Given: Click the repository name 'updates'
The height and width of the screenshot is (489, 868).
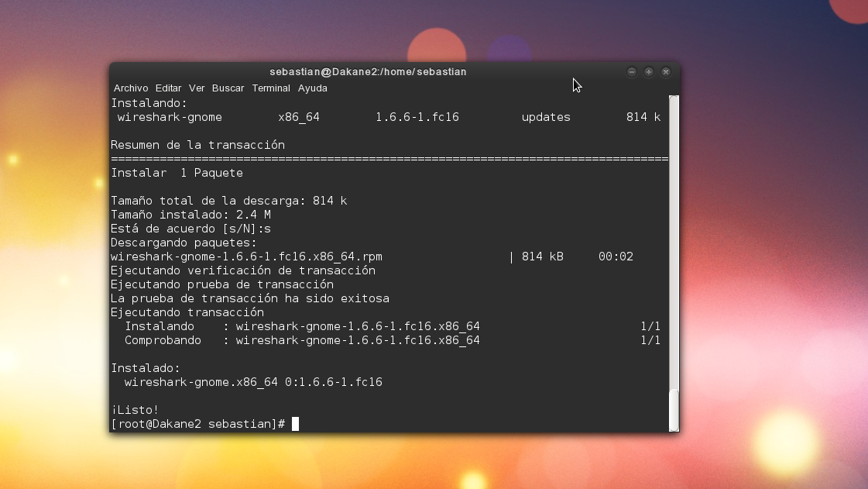Looking at the screenshot, I should pyautogui.click(x=546, y=117).
